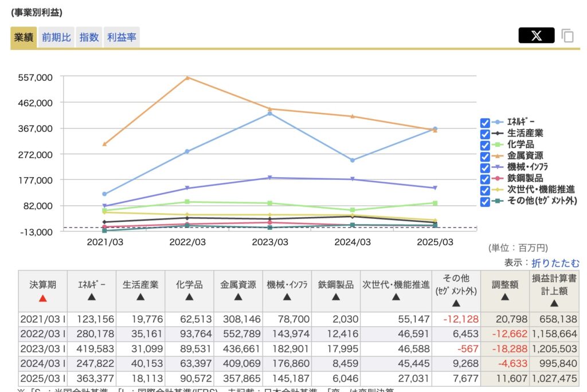The image size is (587, 392).
Task: Select the 指数 tab
Action: tap(89, 38)
